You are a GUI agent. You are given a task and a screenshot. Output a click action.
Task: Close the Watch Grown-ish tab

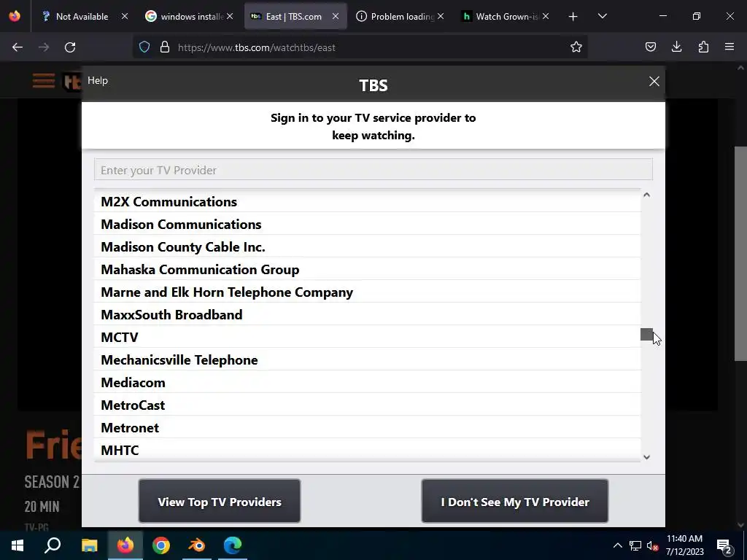click(546, 17)
